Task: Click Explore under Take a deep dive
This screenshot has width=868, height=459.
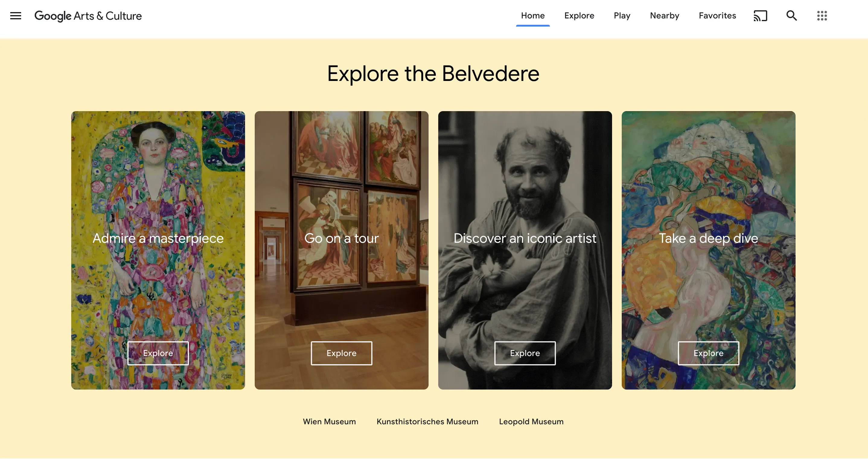Action: click(708, 353)
